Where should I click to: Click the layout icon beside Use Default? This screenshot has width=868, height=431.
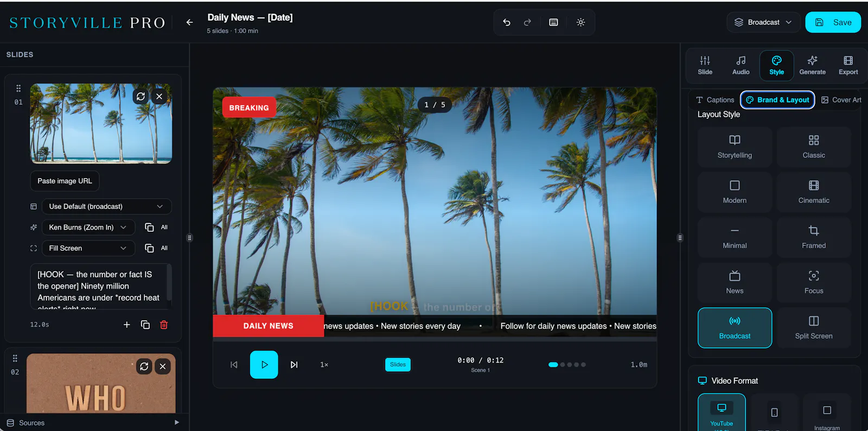pos(34,206)
